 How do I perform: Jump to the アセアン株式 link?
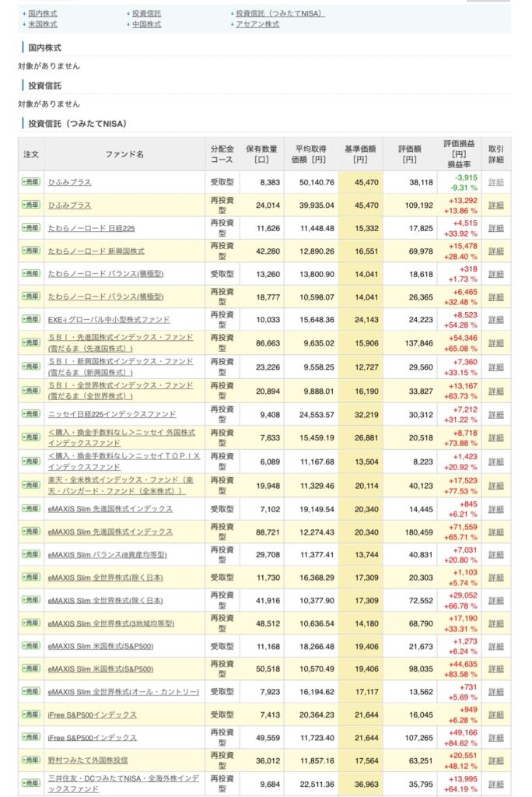click(257, 24)
